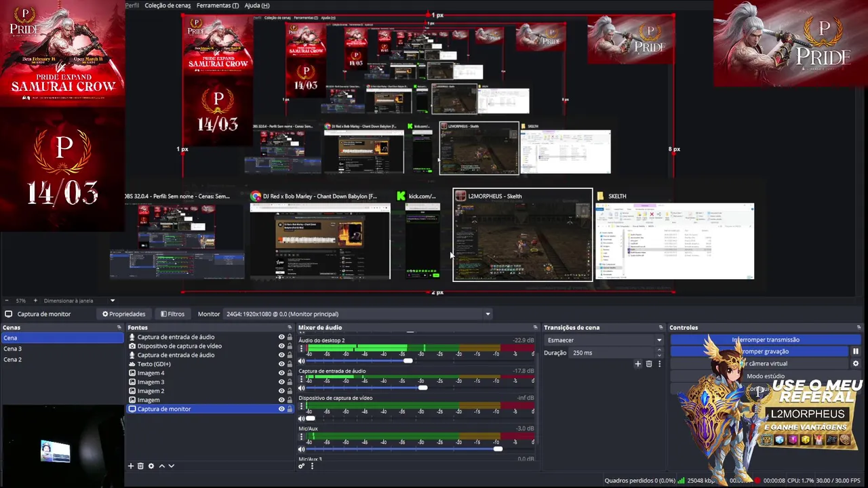Switch to DJ Red x Bob Marley Chrome thumbnail

click(x=320, y=235)
